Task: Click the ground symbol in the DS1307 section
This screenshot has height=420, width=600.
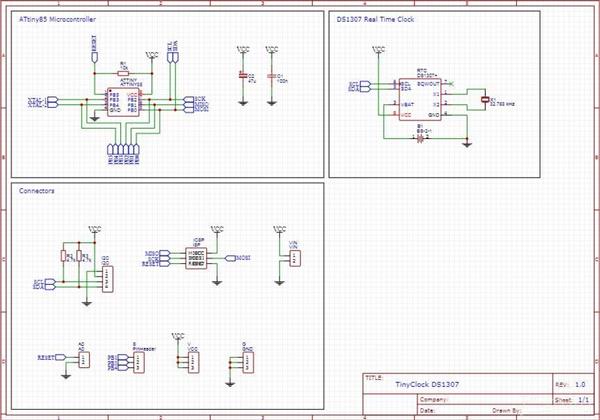Action: [x=467, y=145]
